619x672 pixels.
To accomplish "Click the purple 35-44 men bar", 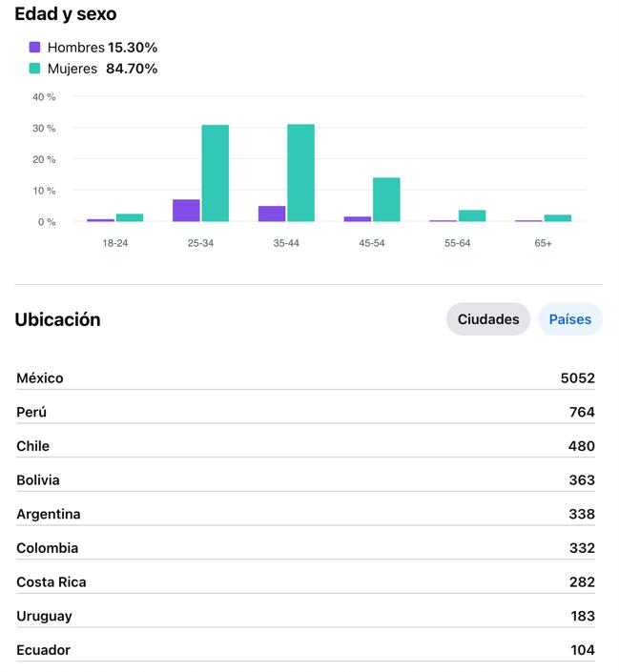I will 272,214.
